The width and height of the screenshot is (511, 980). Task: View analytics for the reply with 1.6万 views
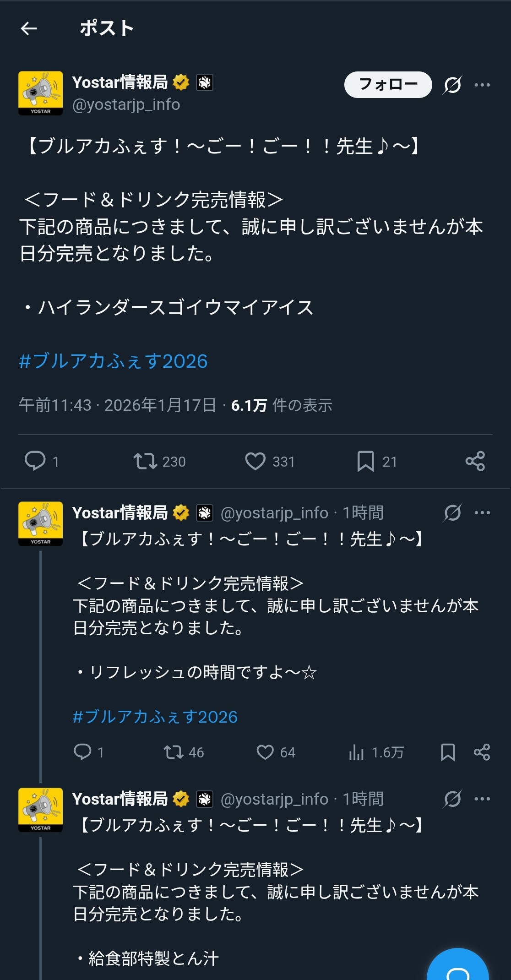pos(356,752)
